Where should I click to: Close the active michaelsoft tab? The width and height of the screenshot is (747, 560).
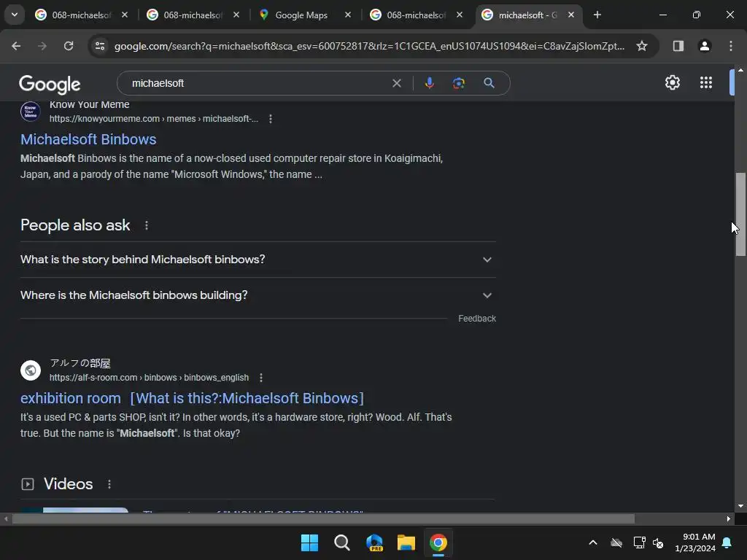[x=571, y=15]
